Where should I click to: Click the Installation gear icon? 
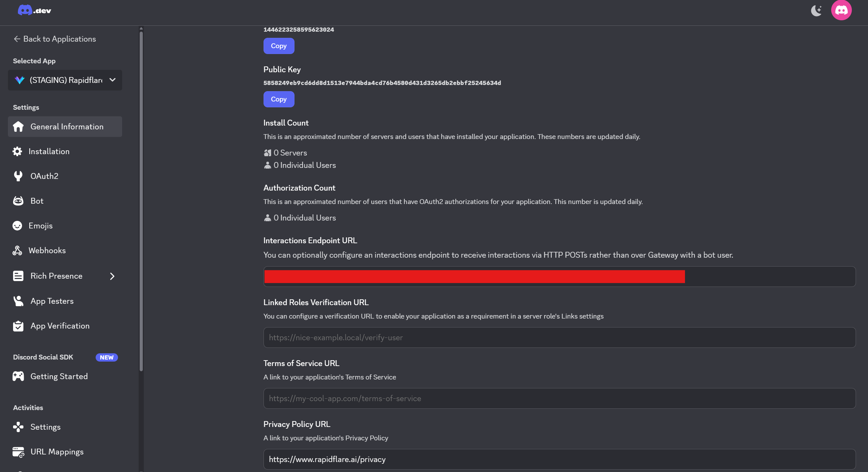pos(17,151)
